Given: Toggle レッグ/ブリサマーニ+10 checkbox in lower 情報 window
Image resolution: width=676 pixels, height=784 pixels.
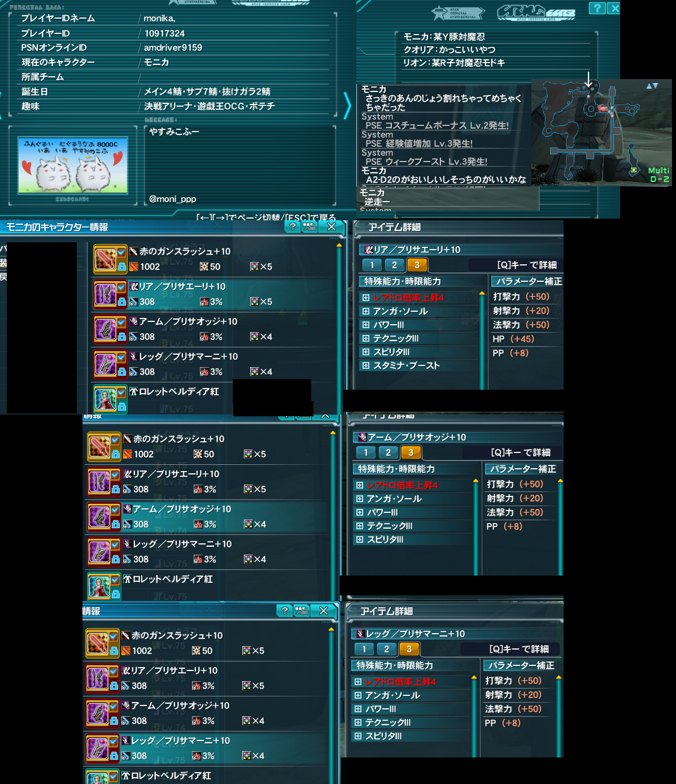Looking at the screenshot, I should pos(114,741).
